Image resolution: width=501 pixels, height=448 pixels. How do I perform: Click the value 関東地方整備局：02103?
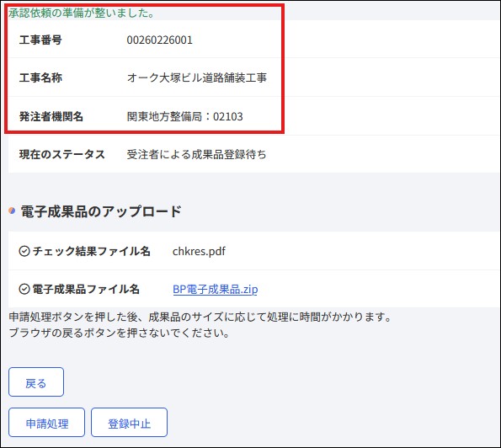click(x=184, y=116)
